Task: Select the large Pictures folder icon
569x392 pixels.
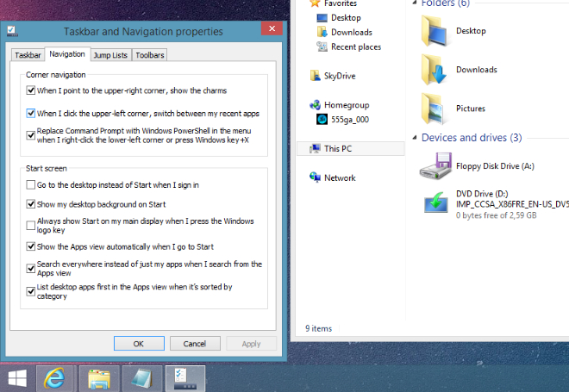Action: pyautogui.click(x=435, y=109)
